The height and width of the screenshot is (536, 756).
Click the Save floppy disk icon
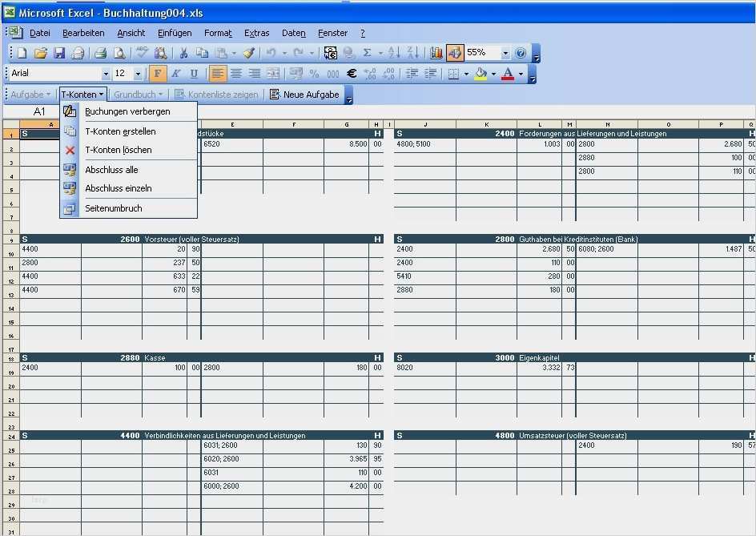click(59, 53)
